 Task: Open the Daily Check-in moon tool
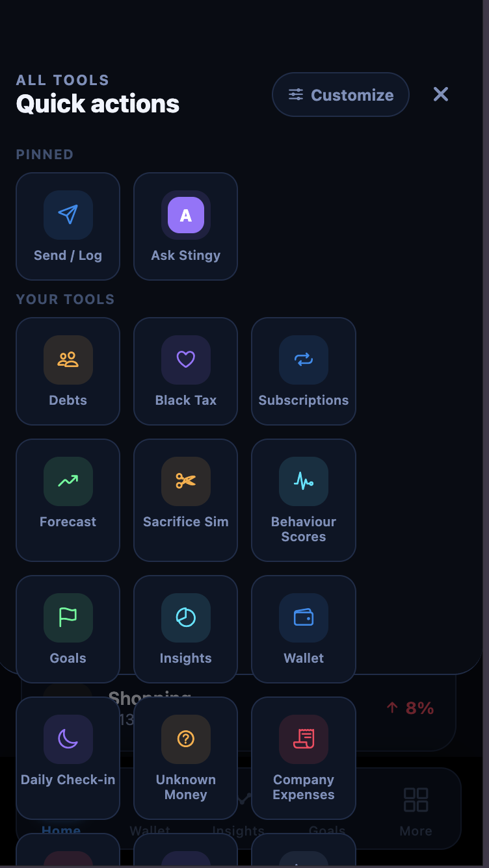point(68,758)
